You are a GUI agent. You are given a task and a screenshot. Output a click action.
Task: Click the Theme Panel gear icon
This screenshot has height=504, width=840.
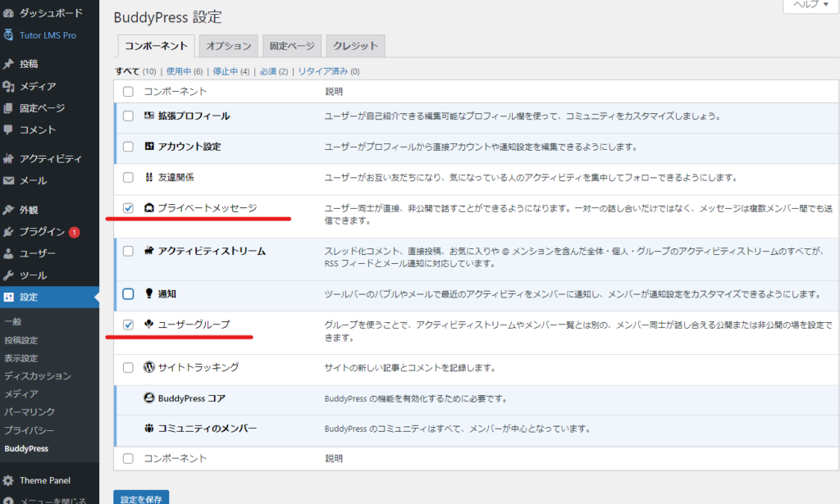click(x=8, y=480)
